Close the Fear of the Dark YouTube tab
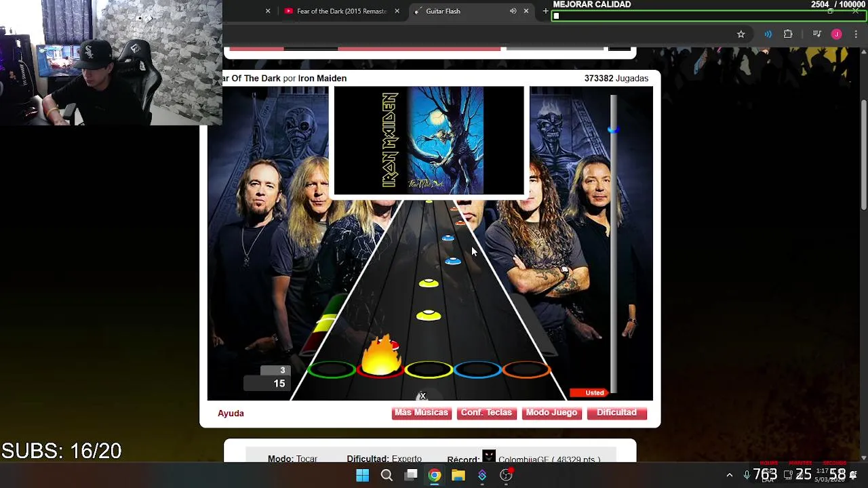This screenshot has height=488, width=868. pyautogui.click(x=397, y=11)
